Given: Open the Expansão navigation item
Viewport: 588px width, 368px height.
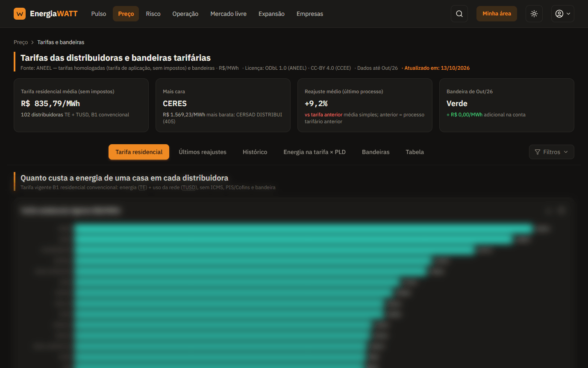Looking at the screenshot, I should [271, 14].
